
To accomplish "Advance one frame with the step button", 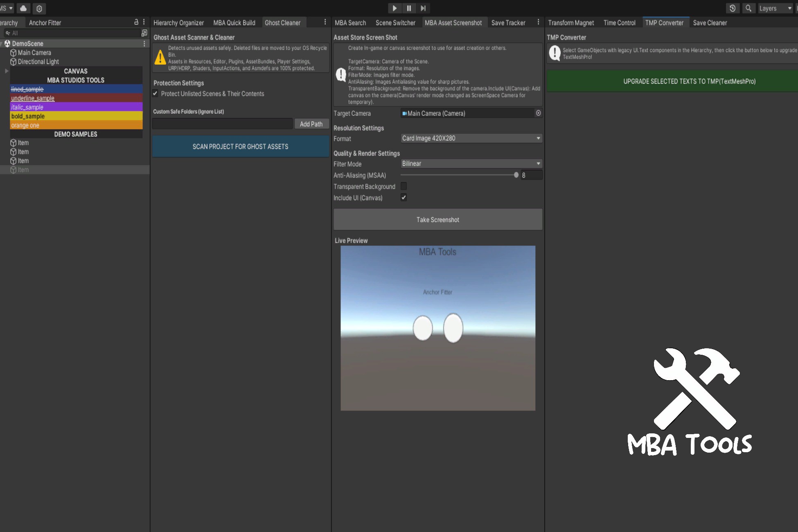I will 423,8.
